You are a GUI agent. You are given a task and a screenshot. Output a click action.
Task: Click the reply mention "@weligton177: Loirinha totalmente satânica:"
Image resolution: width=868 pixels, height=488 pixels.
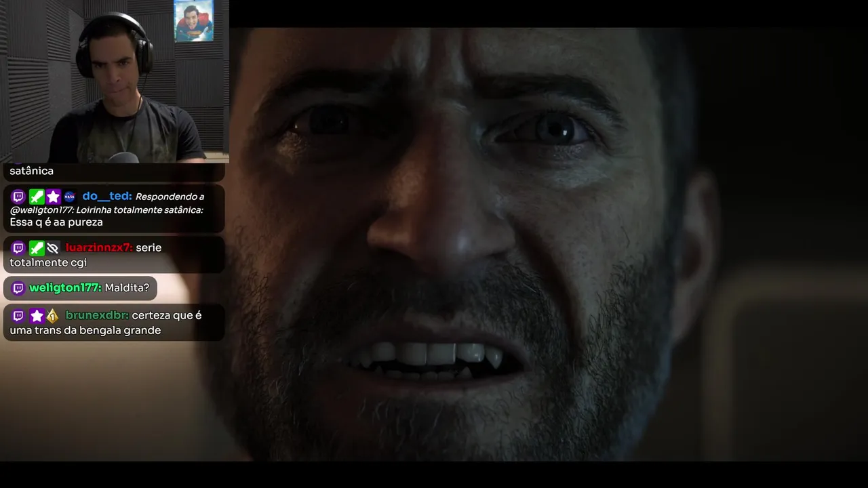[106, 209]
